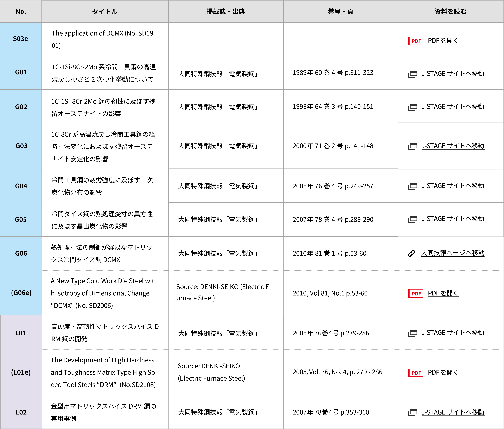Select the 'G05' number cell
Screen dimensions: 504x429
(21, 219)
